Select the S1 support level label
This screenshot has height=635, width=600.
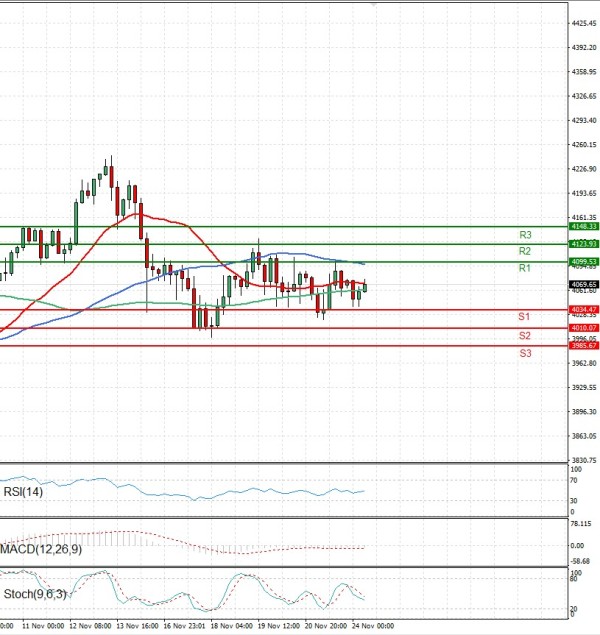[x=524, y=317]
